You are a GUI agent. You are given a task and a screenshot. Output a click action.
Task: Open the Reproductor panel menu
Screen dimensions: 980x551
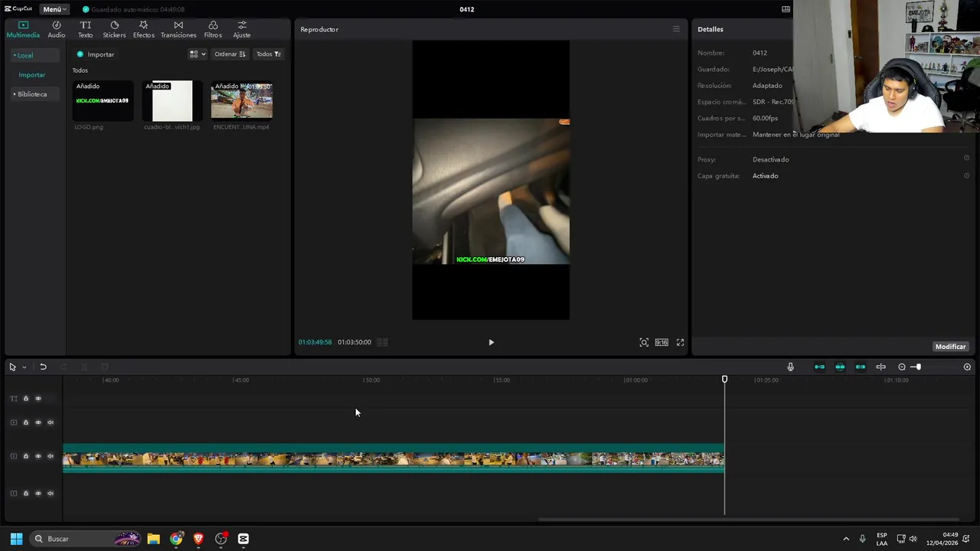676,29
